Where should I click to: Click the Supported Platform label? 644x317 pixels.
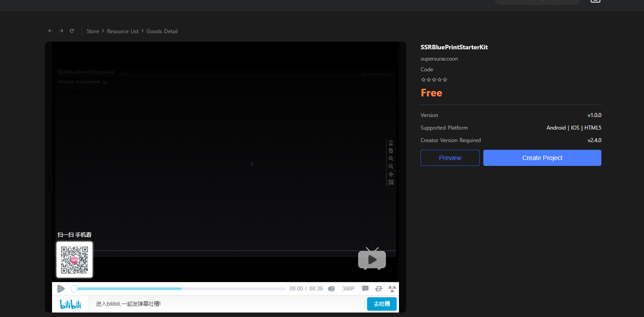(444, 128)
